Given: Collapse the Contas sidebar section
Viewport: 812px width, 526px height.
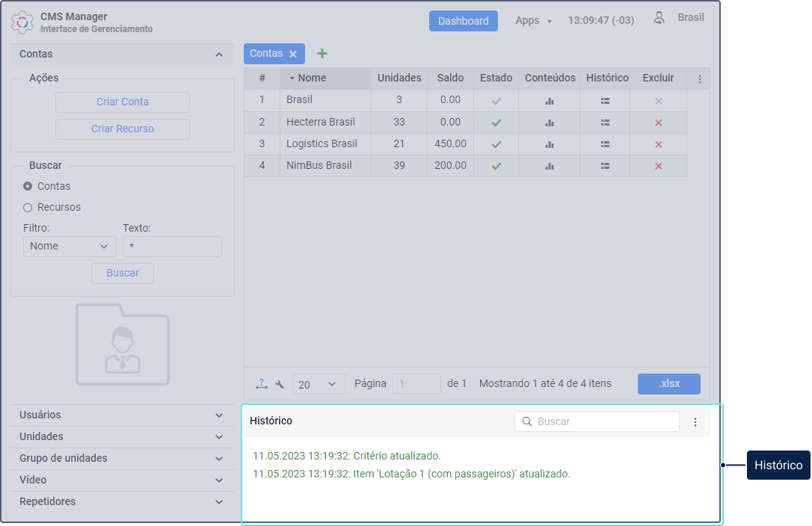Looking at the screenshot, I should coord(219,55).
